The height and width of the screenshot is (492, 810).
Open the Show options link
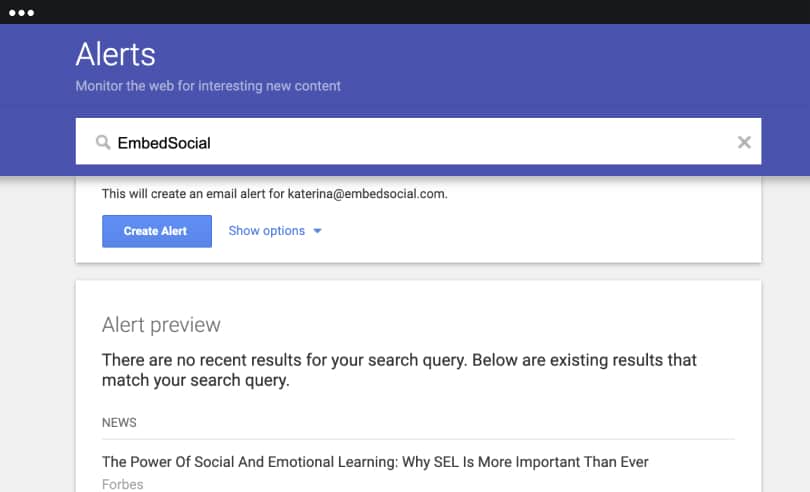click(267, 231)
